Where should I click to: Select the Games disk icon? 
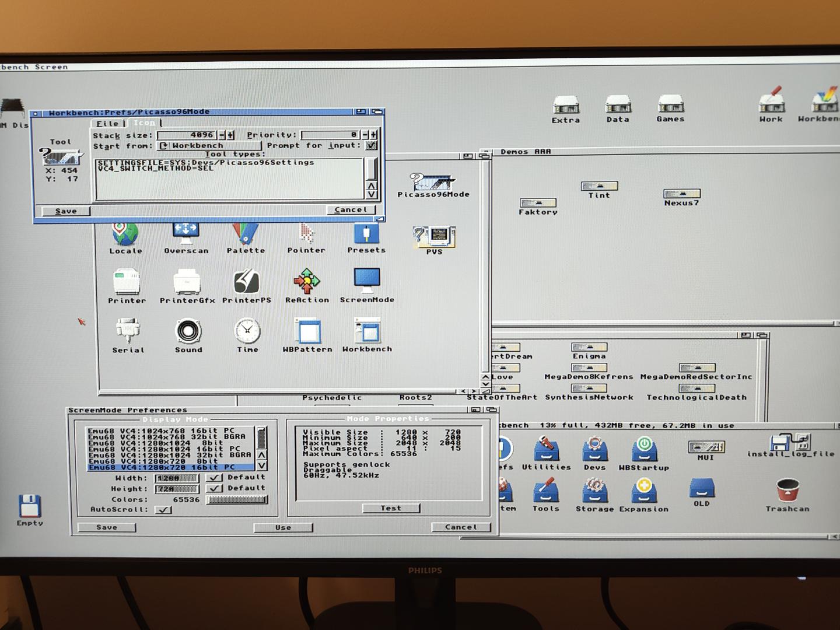click(670, 104)
